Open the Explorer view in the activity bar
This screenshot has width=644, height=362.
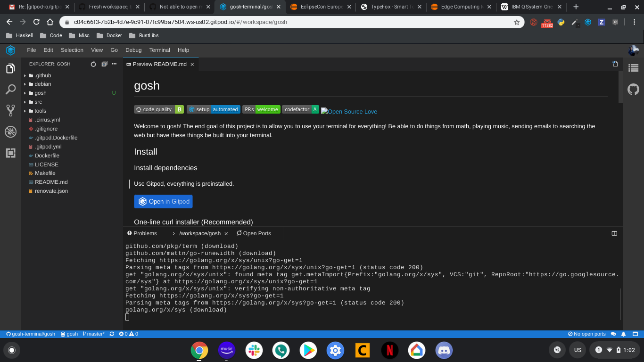pyautogui.click(x=10, y=69)
